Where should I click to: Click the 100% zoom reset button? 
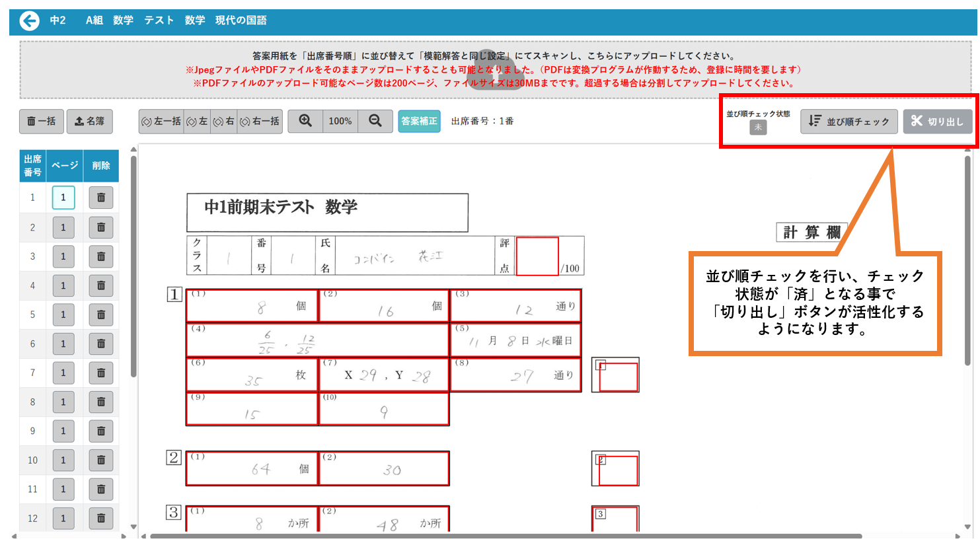tap(340, 122)
